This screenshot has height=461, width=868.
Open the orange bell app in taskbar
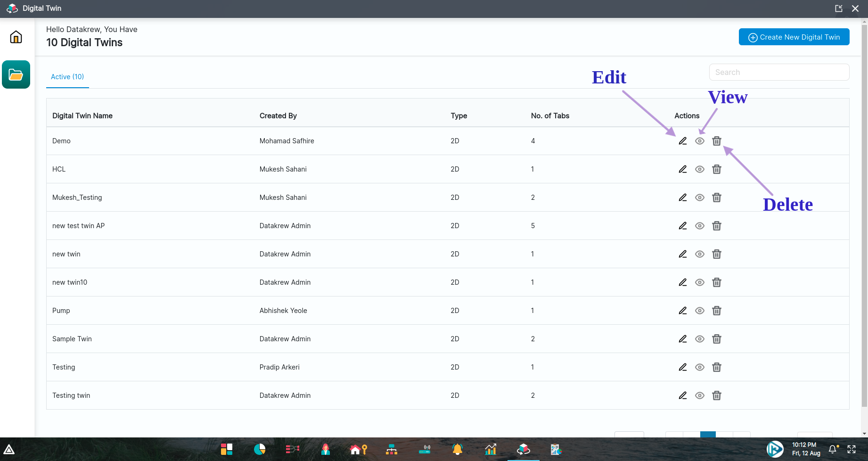457,449
